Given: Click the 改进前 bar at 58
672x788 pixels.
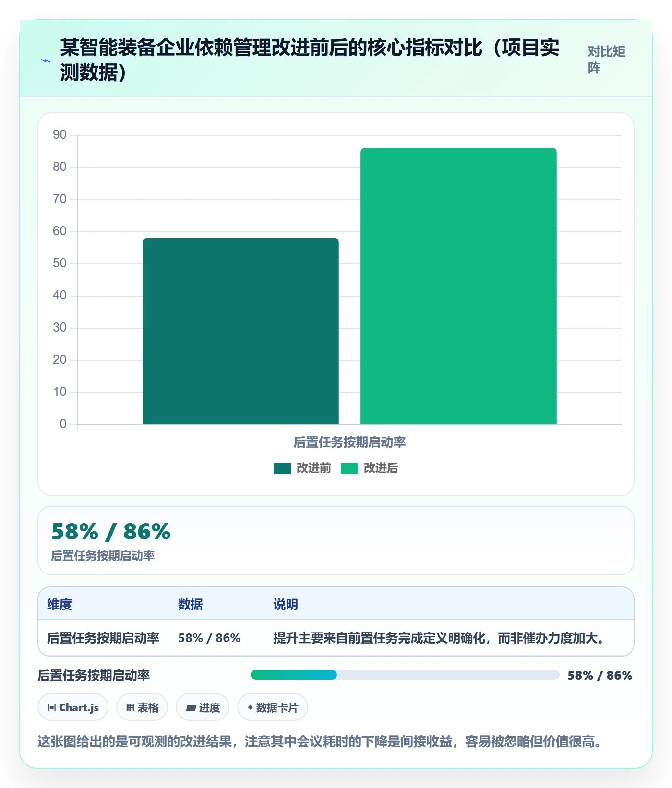Looking at the screenshot, I should pyautogui.click(x=240, y=331).
